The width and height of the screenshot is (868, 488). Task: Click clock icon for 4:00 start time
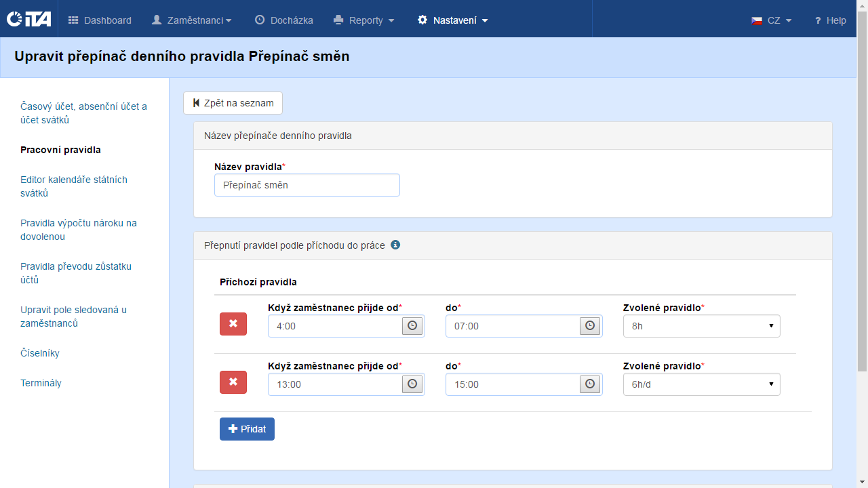(412, 326)
